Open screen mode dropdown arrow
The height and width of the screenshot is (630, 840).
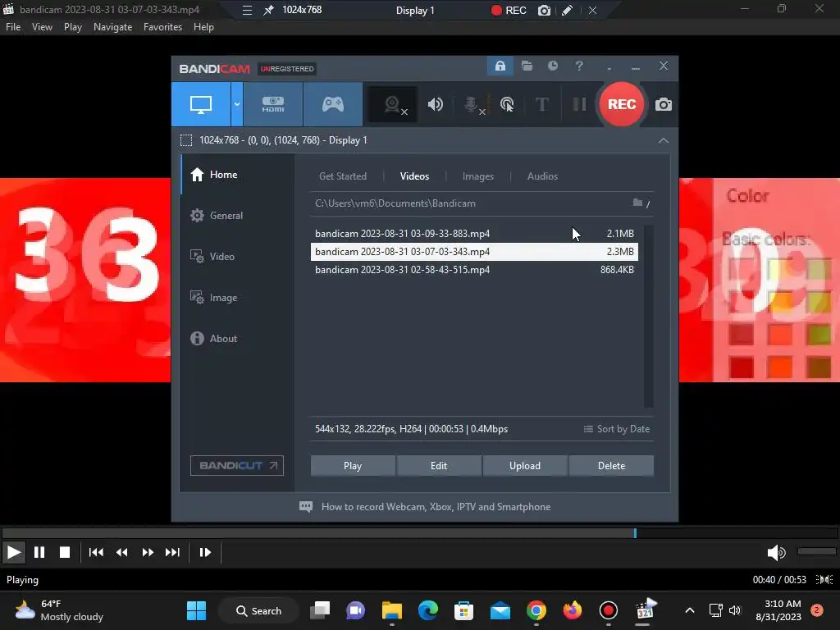coord(237,104)
